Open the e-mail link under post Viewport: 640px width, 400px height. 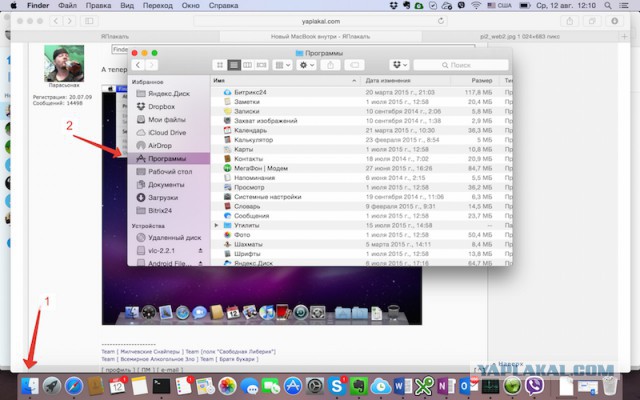coord(170,370)
